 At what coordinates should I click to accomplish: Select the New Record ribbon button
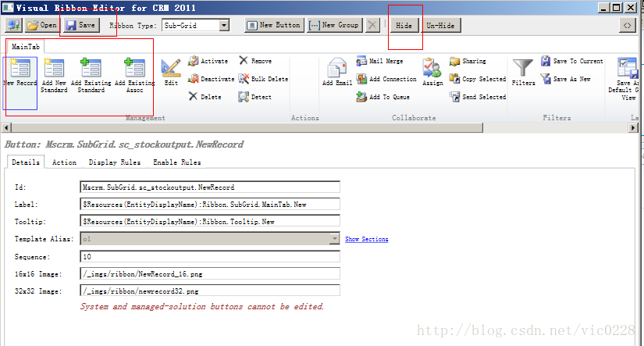click(20, 83)
